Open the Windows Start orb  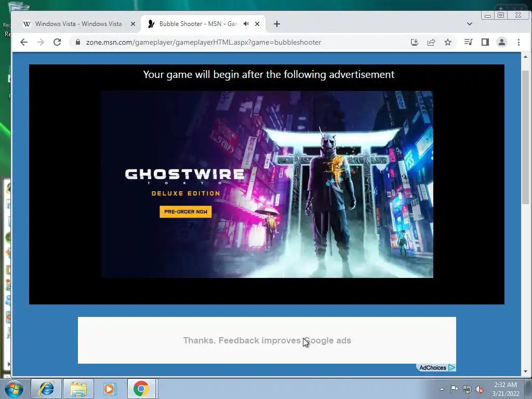(x=14, y=389)
